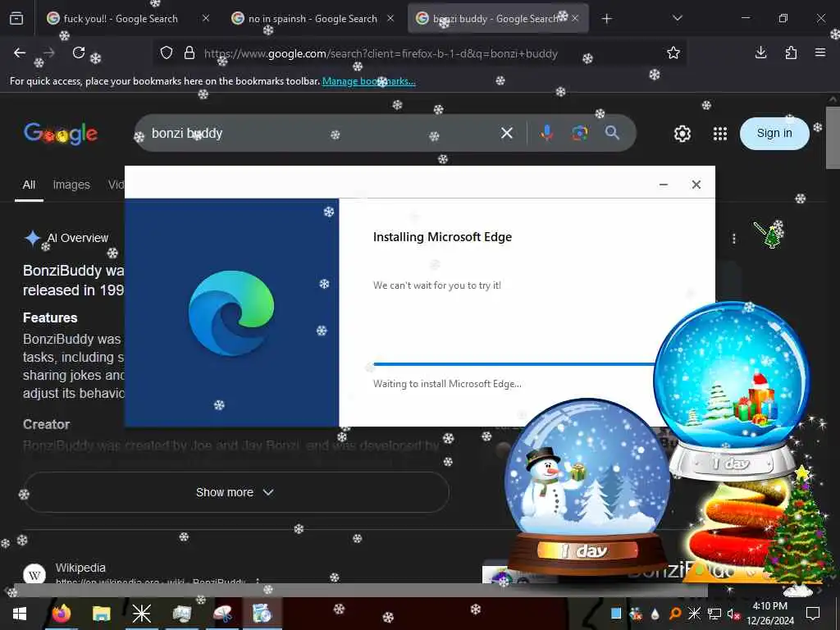Viewport: 840px width, 630px height.
Task: Start Google voice search microphone
Action: (546, 133)
